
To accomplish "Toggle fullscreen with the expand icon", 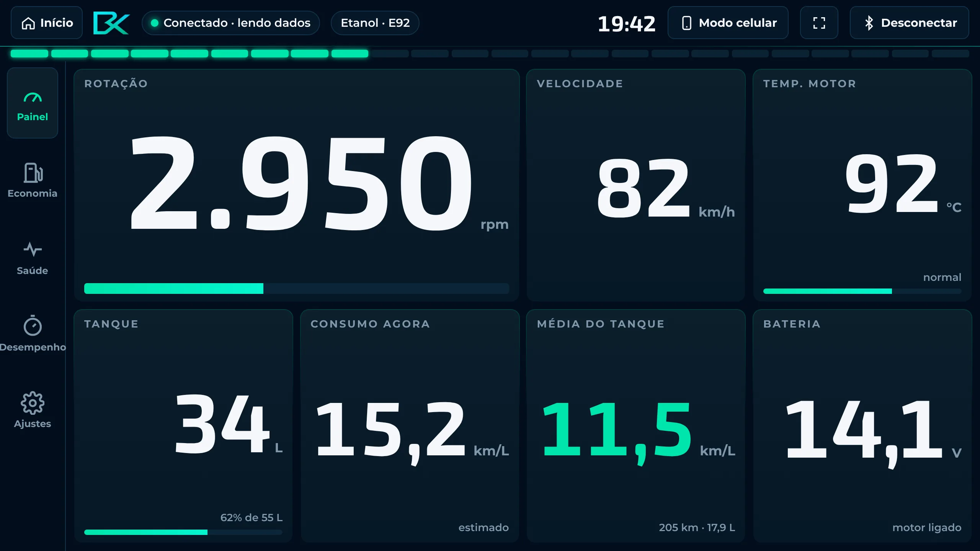I will (819, 23).
